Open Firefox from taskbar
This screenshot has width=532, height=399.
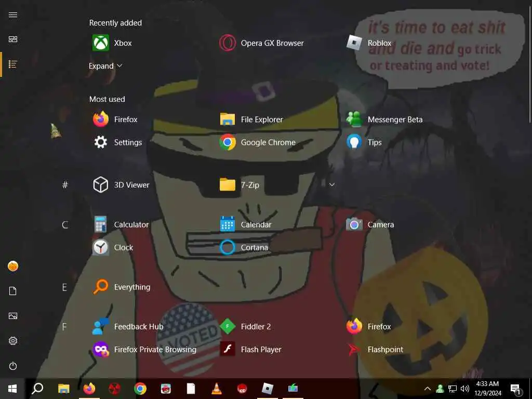[x=89, y=389]
